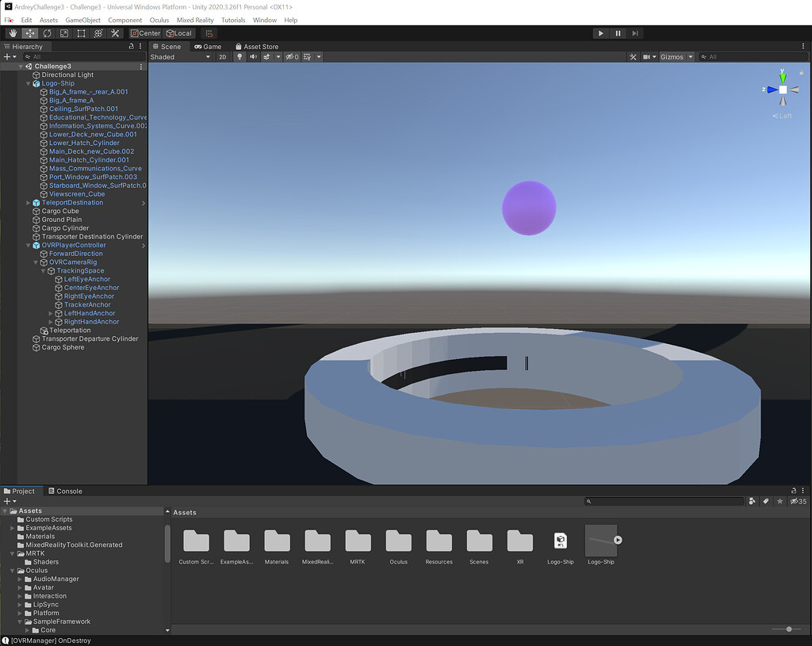
Task: Select the Hand pan tool
Action: [x=12, y=32]
